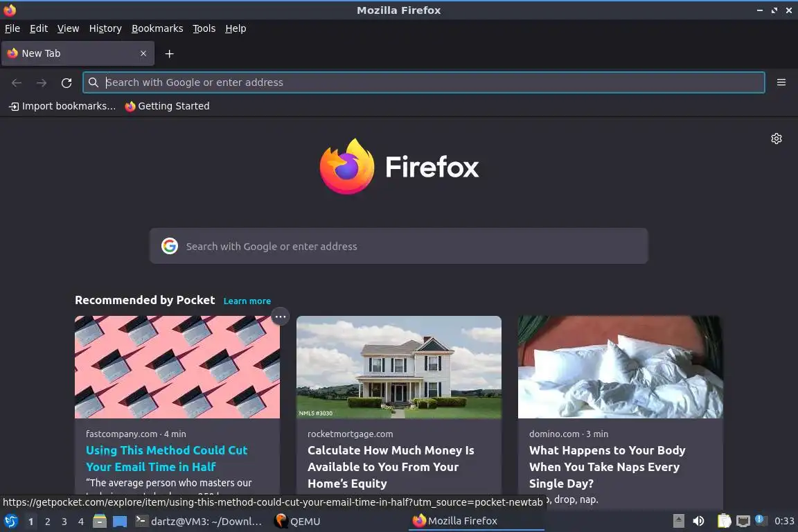Viewport: 798px width, 532px height.
Task: Open update notifier tray icon
Action: (x=761, y=520)
